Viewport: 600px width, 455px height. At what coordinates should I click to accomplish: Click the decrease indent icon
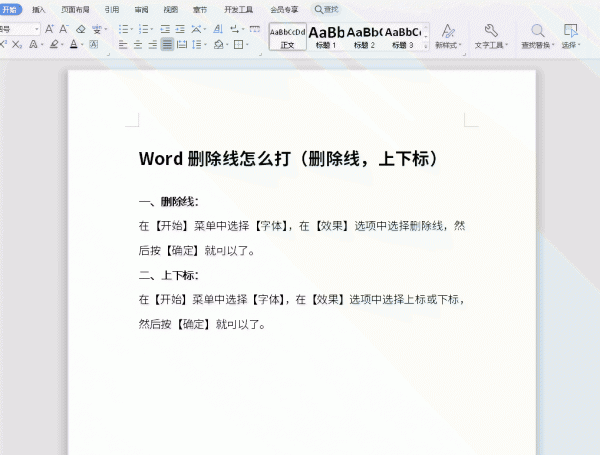tap(165, 29)
